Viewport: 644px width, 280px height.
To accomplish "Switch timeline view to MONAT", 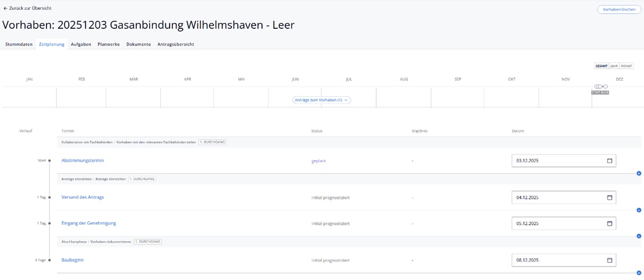I will pyautogui.click(x=626, y=66).
